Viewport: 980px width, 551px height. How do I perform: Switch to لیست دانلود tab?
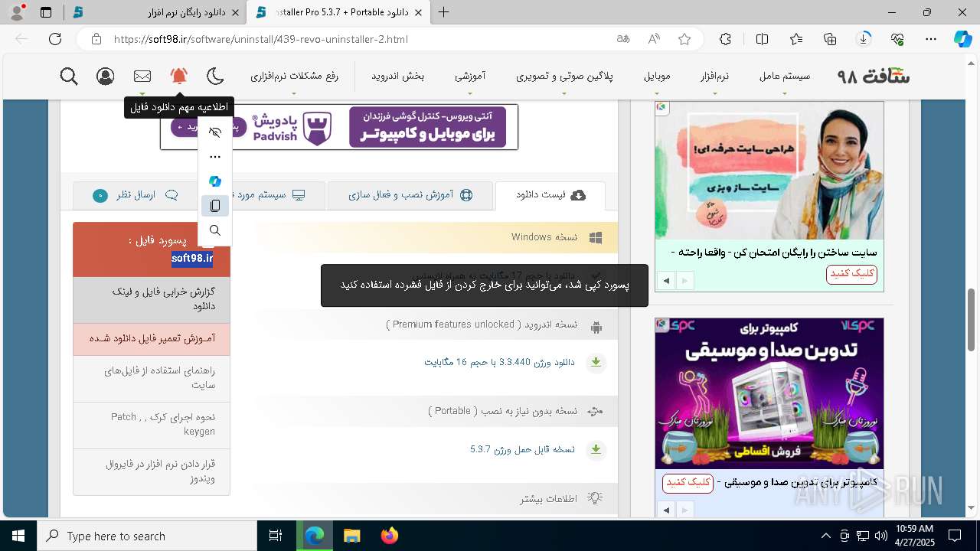(x=550, y=195)
